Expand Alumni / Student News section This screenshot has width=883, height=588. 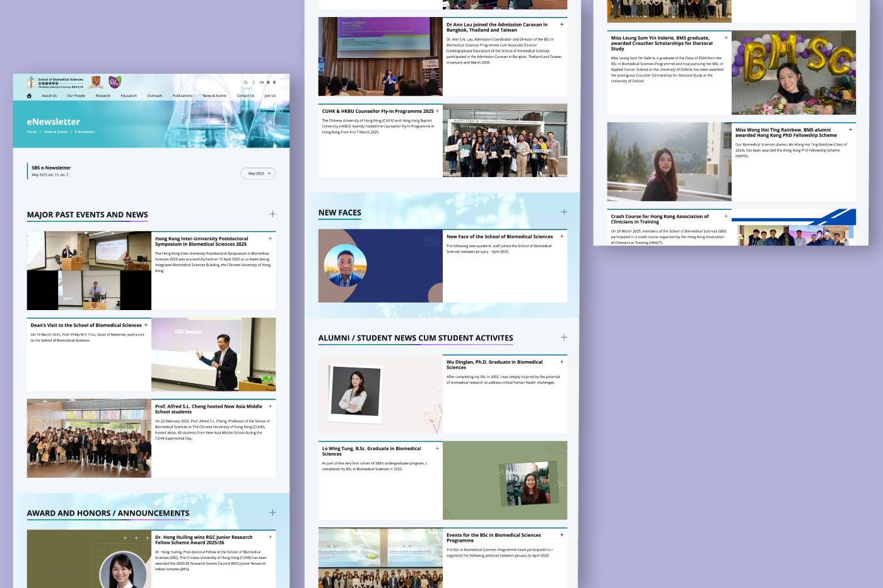tap(564, 338)
